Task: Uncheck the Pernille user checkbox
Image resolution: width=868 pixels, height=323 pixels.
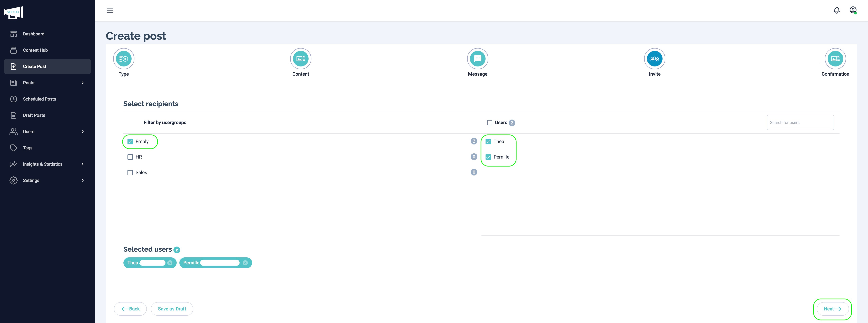Action: (488, 157)
